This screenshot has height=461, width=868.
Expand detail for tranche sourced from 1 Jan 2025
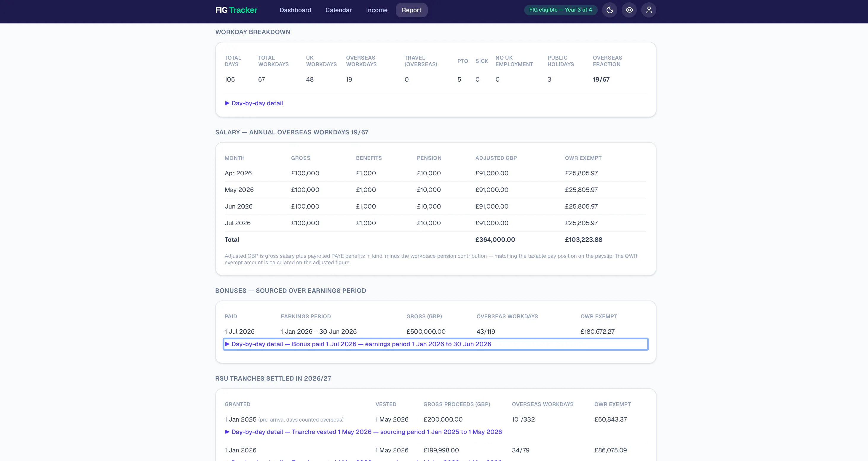(x=363, y=432)
